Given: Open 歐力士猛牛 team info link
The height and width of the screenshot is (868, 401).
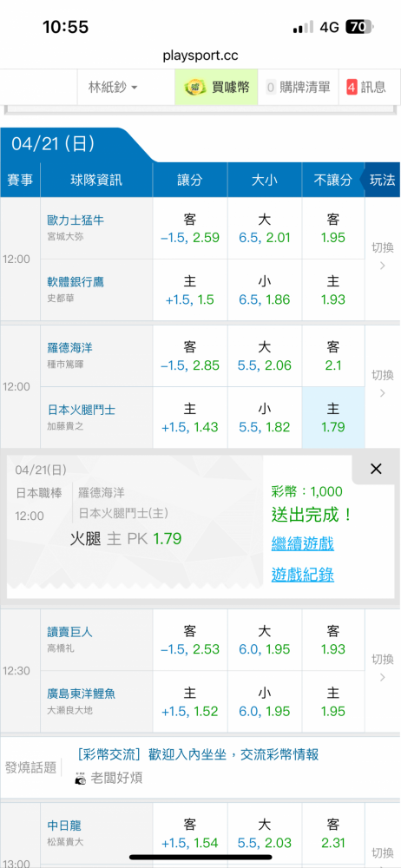Looking at the screenshot, I should pyautogui.click(x=76, y=220).
